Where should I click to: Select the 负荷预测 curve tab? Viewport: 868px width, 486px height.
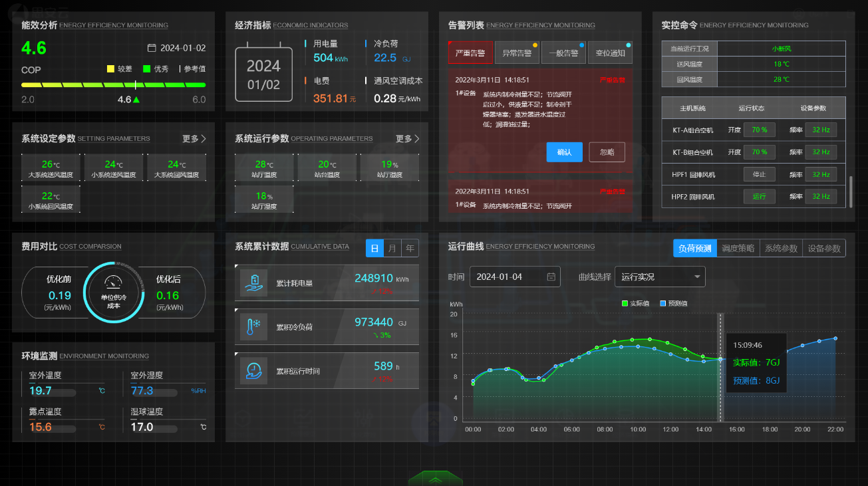pyautogui.click(x=694, y=248)
